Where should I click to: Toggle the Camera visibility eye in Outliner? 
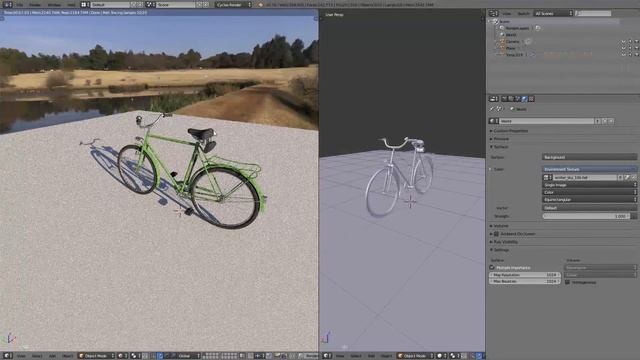pos(623,42)
